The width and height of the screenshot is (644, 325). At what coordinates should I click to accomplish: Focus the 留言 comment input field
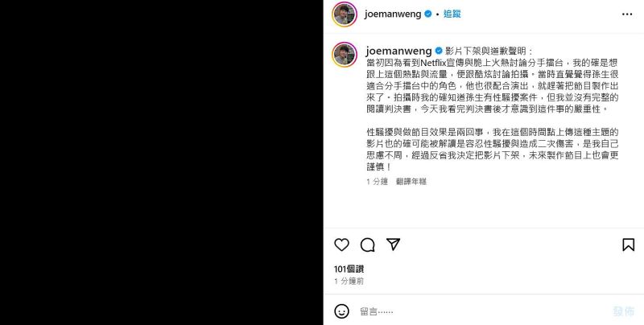tap(481, 311)
